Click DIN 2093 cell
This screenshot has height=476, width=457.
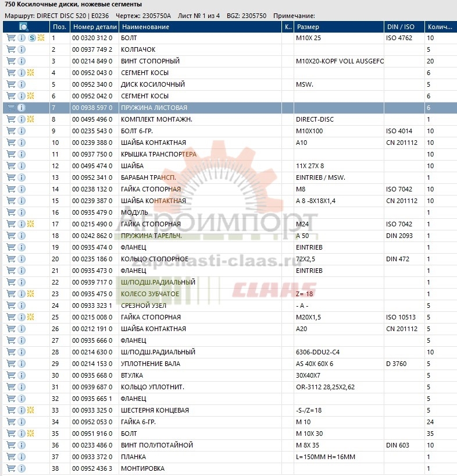coord(399,236)
